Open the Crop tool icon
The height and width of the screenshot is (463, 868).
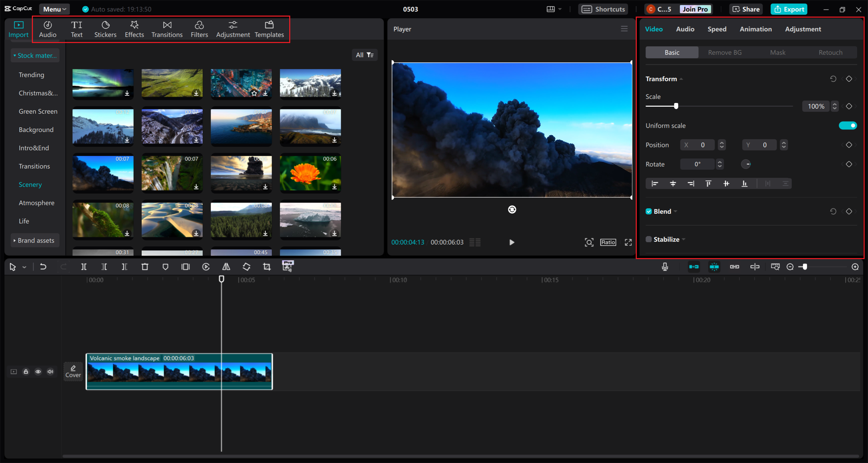click(x=267, y=267)
